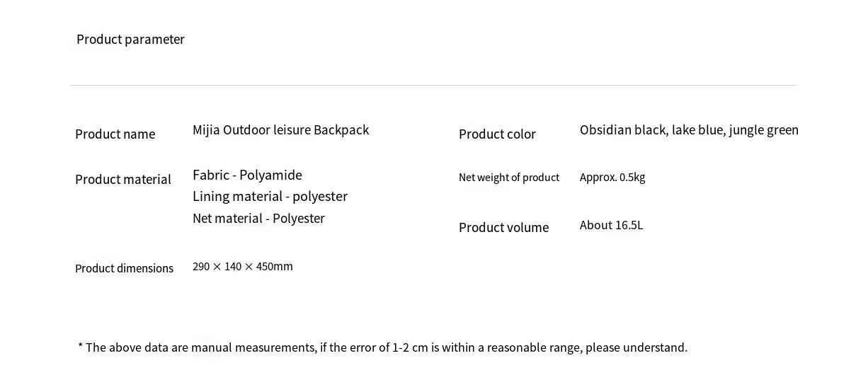
Task: Click the Product name label
Action: [x=115, y=134]
